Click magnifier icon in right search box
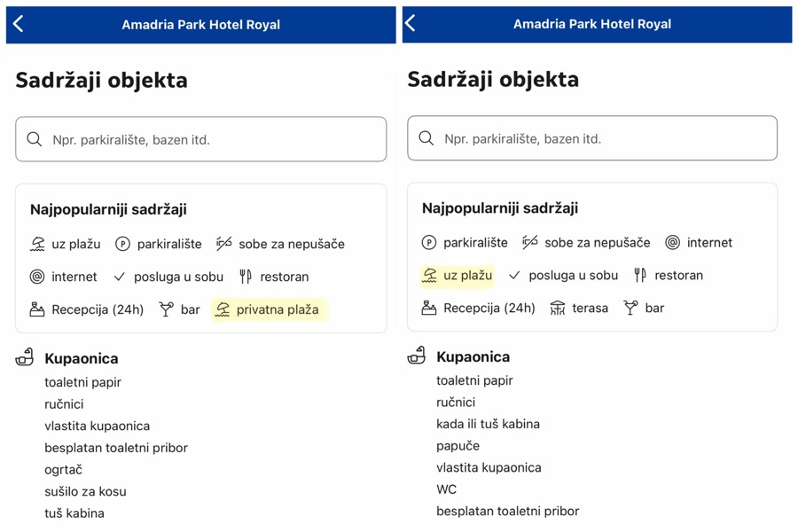The height and width of the screenshot is (532, 798). (426, 138)
